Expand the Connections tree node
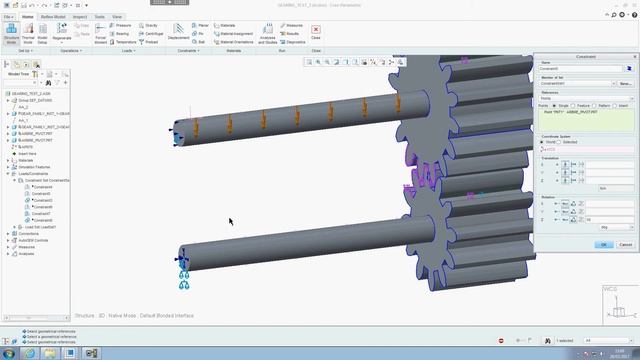 pos(8,234)
